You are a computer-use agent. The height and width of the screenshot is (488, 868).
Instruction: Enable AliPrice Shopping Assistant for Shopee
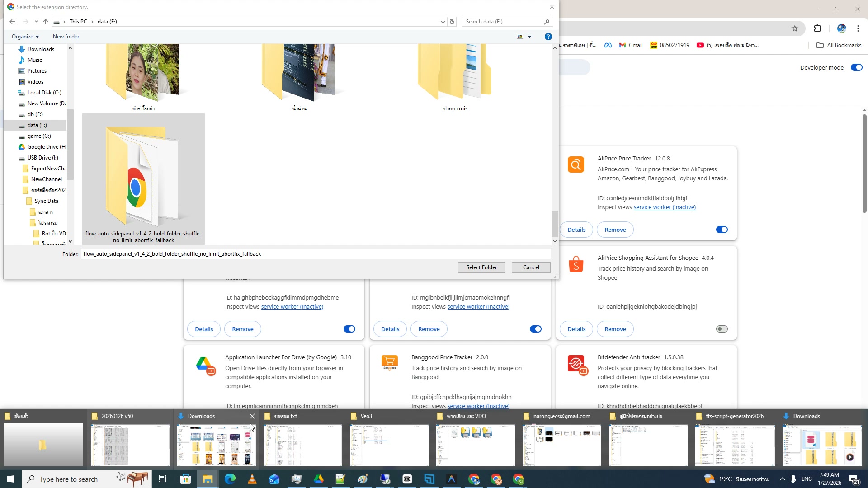tap(722, 329)
